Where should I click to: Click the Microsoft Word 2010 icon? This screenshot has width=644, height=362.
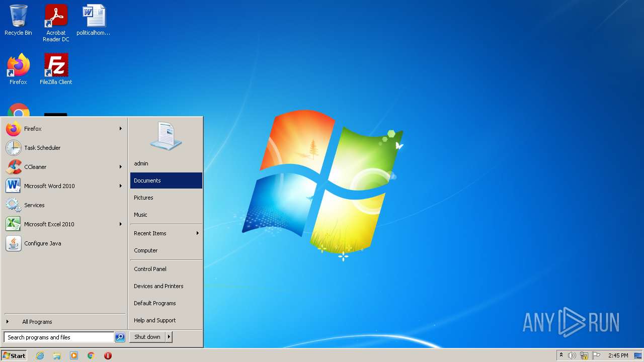[14, 186]
